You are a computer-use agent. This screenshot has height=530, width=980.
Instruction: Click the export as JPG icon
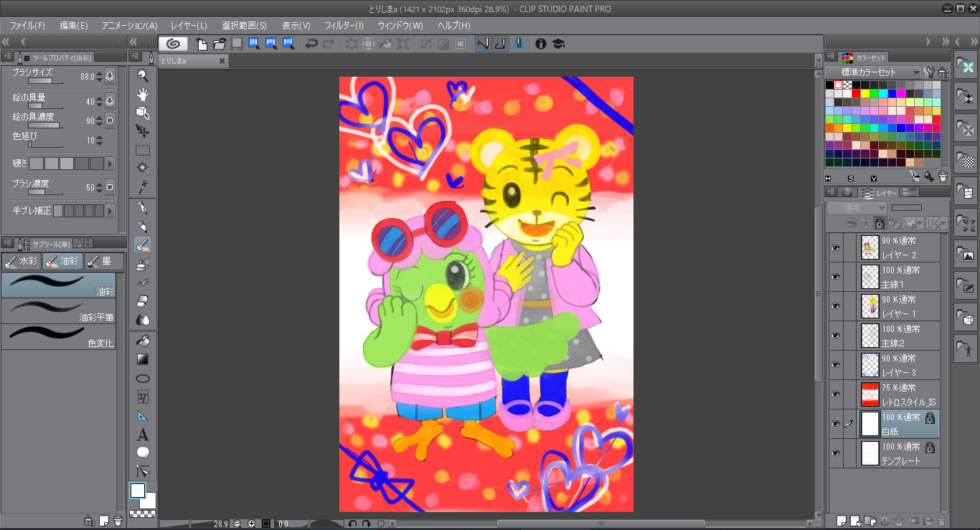[x=254, y=44]
